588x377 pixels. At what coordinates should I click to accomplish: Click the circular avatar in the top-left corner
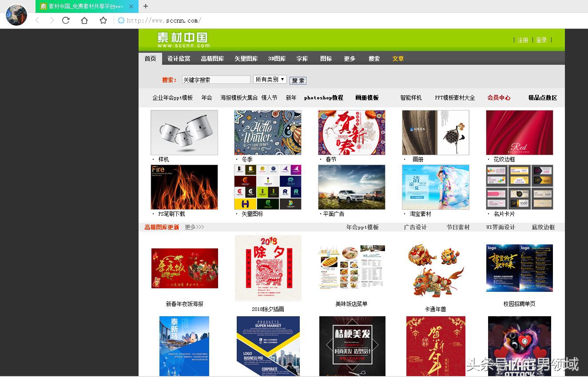16,15
